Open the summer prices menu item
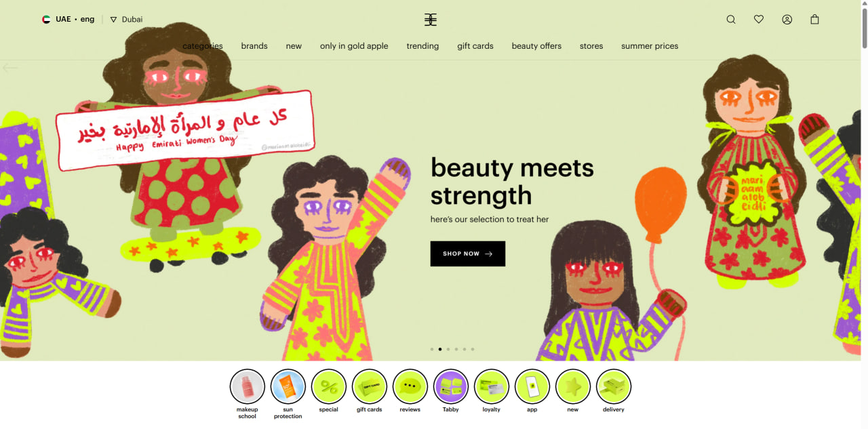The height and width of the screenshot is (429, 868). point(650,46)
